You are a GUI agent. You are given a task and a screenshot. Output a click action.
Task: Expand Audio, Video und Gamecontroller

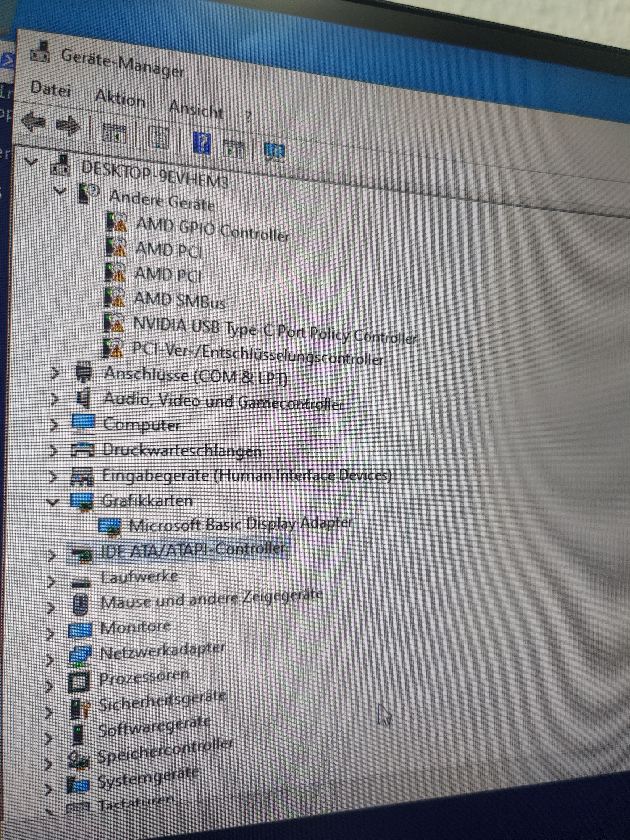coord(55,399)
